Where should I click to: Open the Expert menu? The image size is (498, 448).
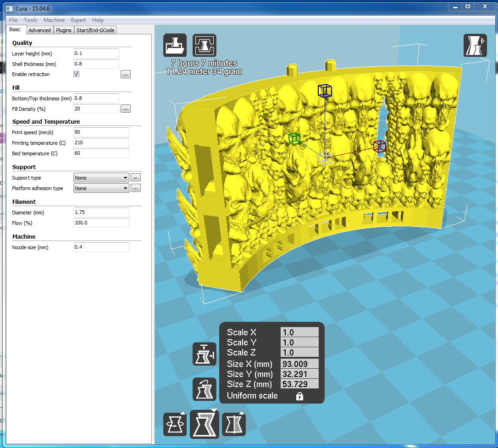[78, 20]
